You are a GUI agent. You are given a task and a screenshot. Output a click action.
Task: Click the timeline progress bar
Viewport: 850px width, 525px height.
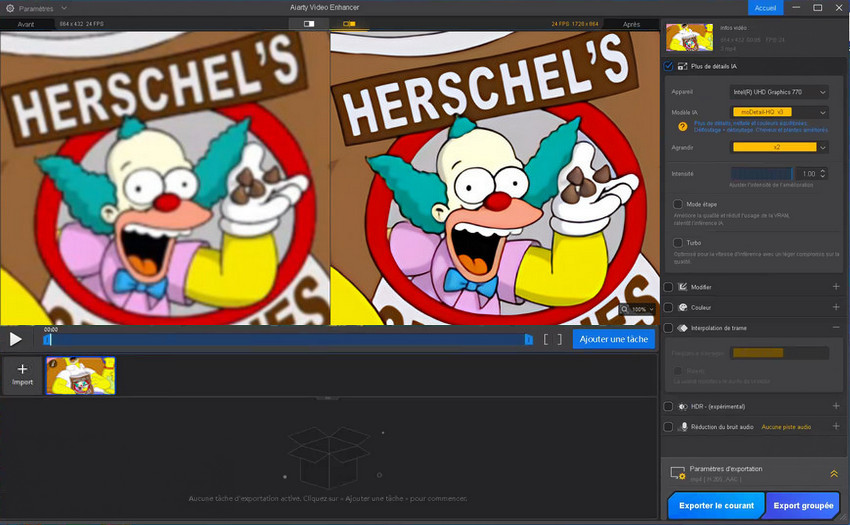coord(287,340)
